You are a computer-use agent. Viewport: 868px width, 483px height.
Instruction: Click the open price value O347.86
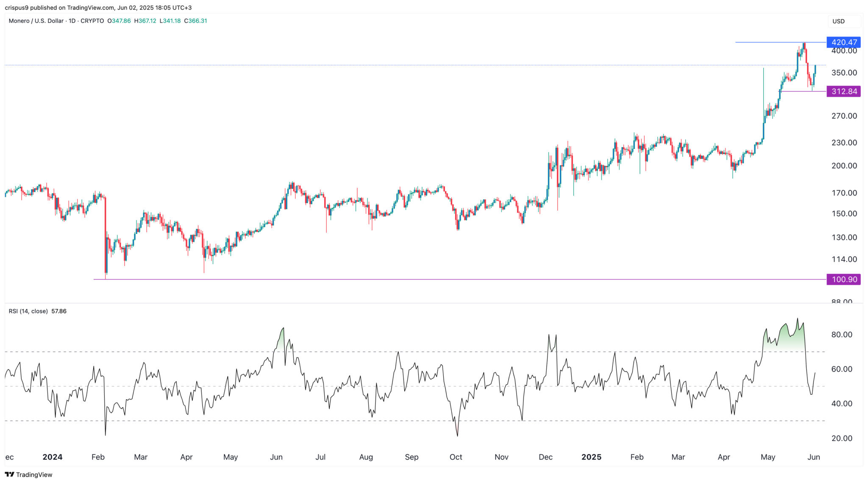coord(119,21)
